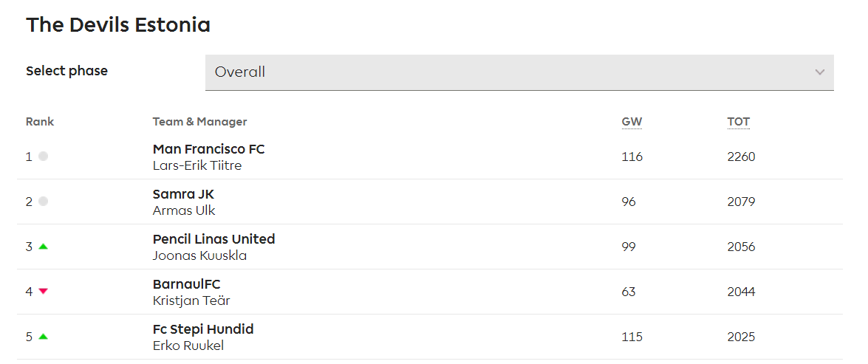The image size is (868, 364).
Task: View Fc Stepi Hundid team
Action: (203, 329)
